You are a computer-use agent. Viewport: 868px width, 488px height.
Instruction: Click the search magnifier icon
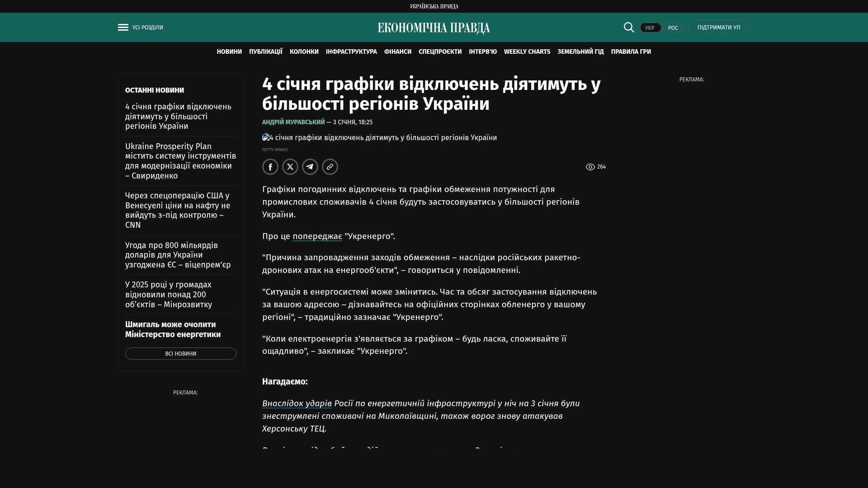629,28
